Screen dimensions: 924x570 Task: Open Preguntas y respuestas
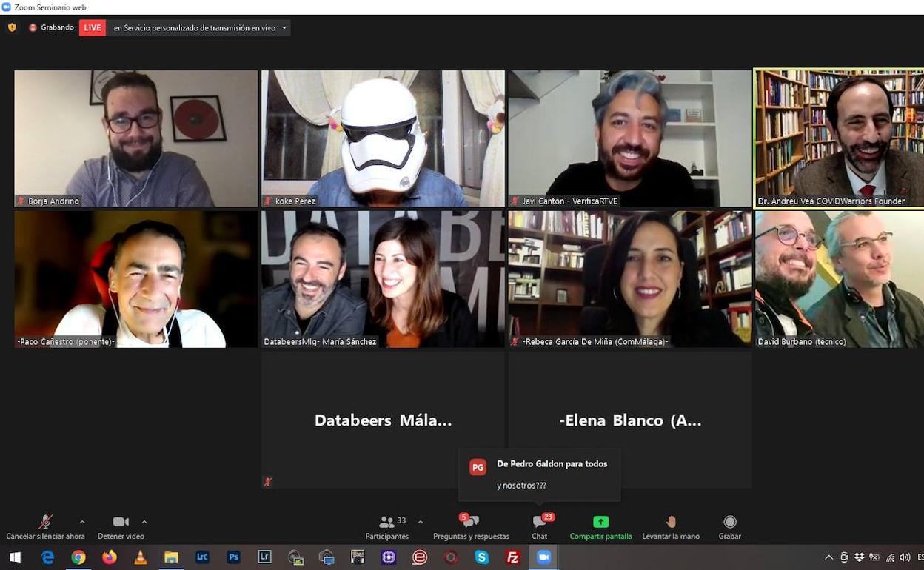click(x=471, y=526)
